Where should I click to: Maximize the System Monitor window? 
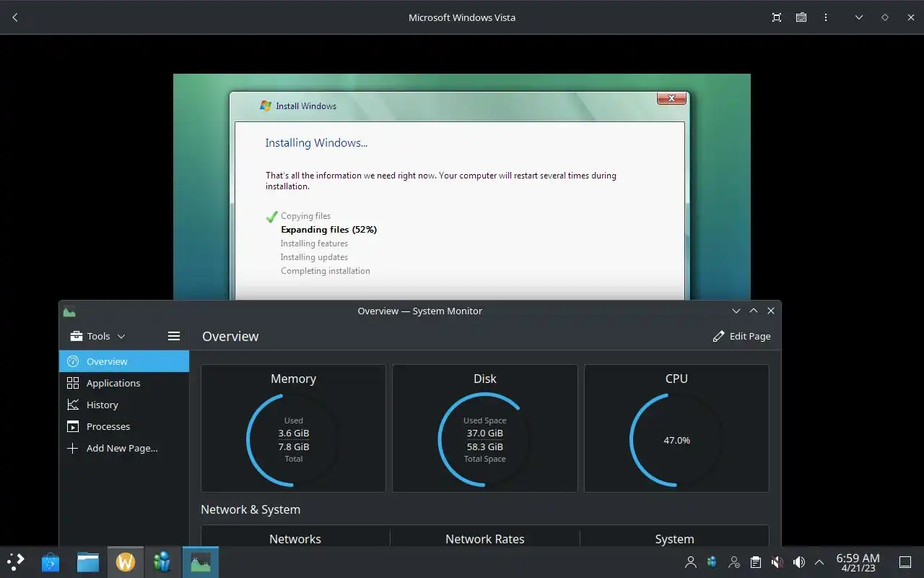(754, 311)
